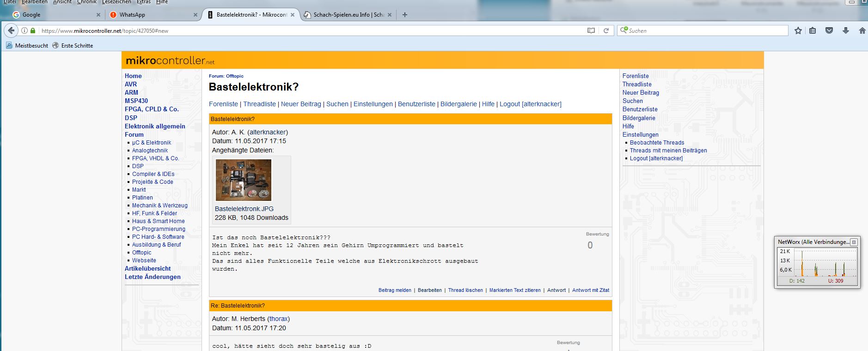Click the mikrocontroller.net logo
Viewport: 868px width, 351px height.
pyautogui.click(x=170, y=61)
